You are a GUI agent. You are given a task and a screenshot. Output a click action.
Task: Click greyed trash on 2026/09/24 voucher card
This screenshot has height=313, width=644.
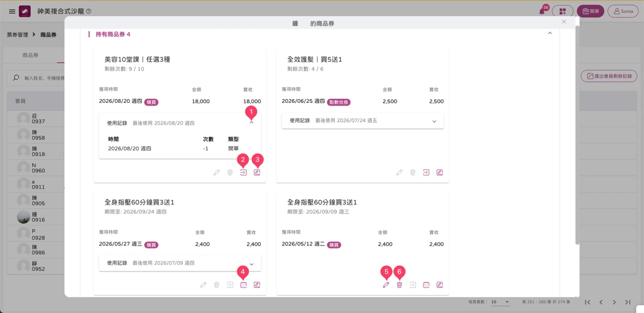click(217, 285)
